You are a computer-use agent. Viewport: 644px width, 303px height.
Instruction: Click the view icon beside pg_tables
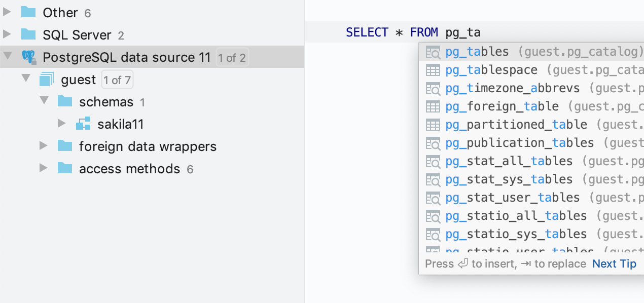(433, 52)
